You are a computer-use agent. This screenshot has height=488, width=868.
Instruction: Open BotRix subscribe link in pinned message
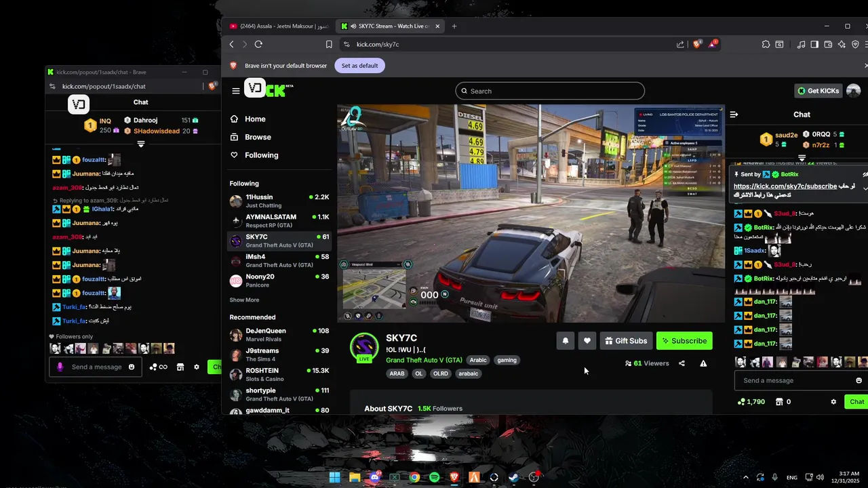tap(785, 186)
